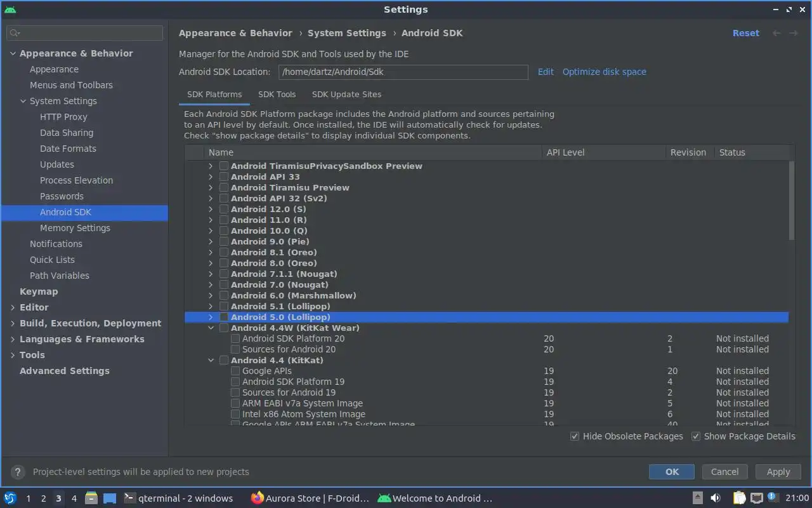
Task: Focus the settings search field
Action: (84, 33)
